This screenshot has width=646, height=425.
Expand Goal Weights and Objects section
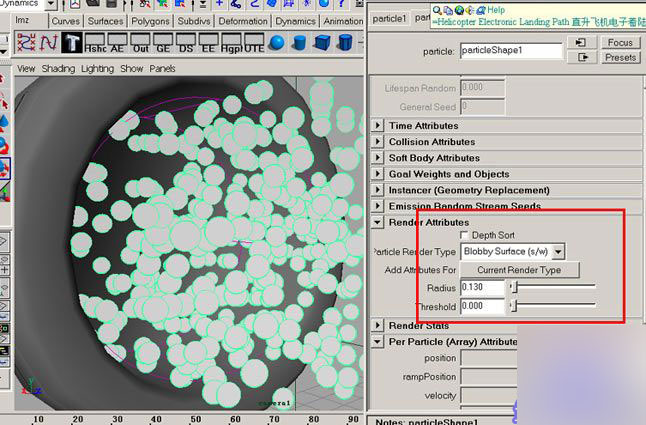pos(377,173)
